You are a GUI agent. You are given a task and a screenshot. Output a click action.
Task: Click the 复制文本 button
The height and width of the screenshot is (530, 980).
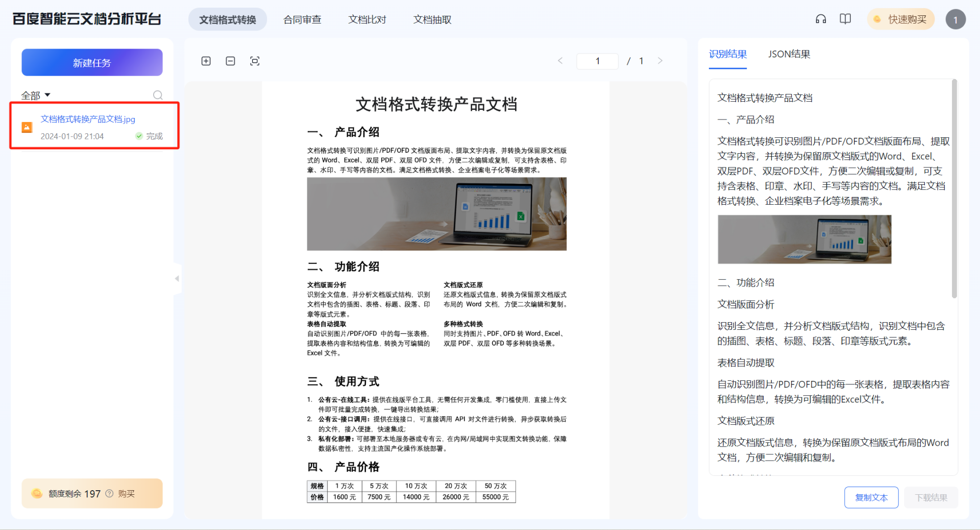click(871, 497)
